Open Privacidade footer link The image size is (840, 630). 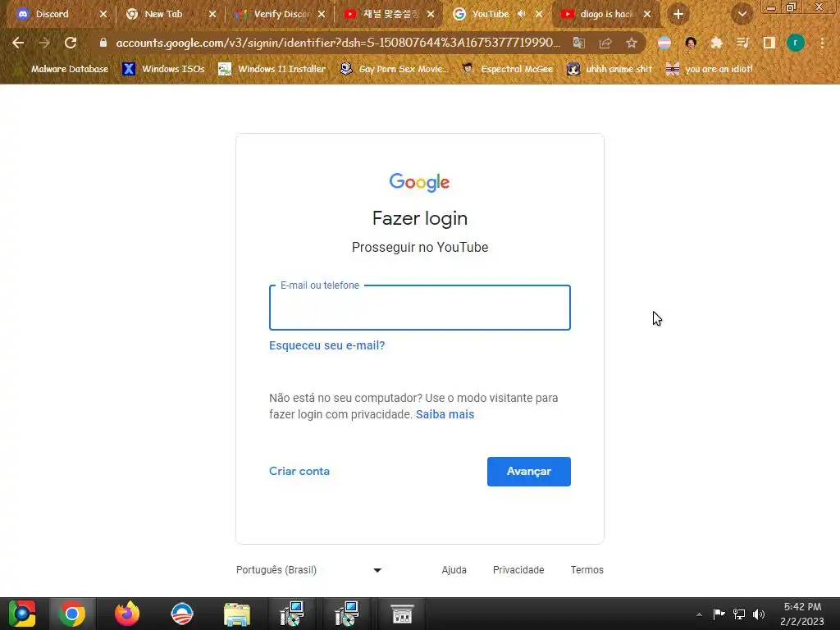coord(518,570)
